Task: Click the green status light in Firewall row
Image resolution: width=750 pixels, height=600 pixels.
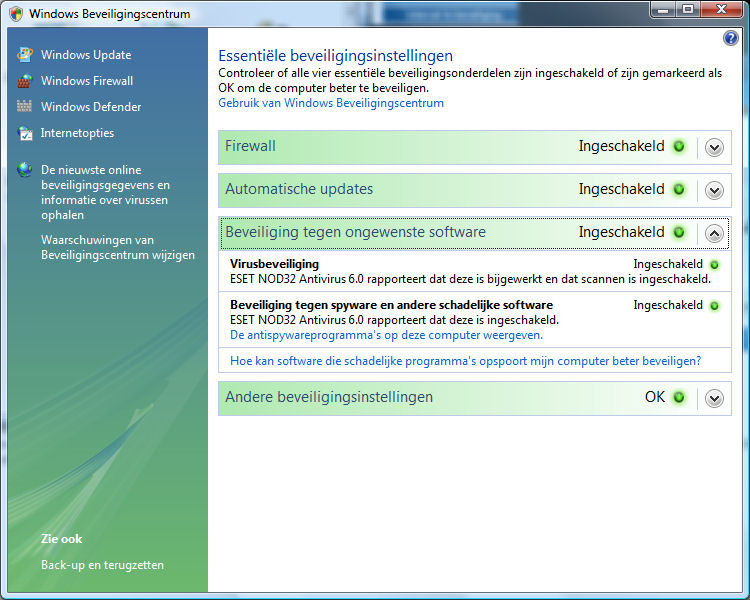Action: pos(679,146)
